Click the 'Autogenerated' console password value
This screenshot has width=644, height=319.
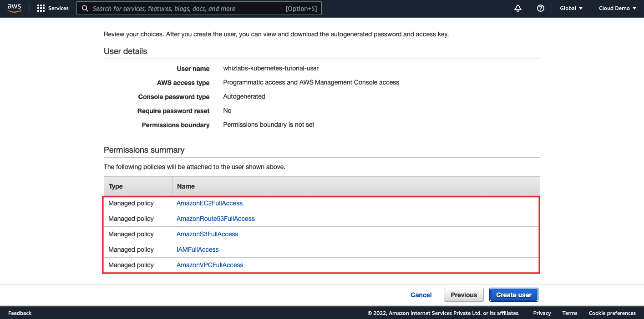(244, 96)
